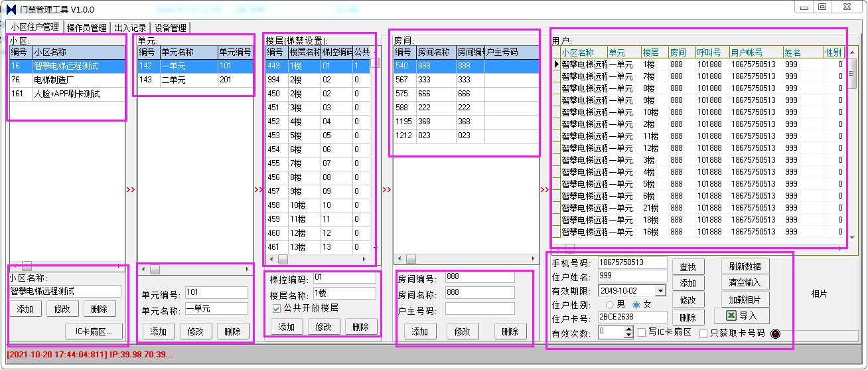Toggle the 公共开放楼层 checkbox
This screenshot has height=370, width=868.
point(277,308)
